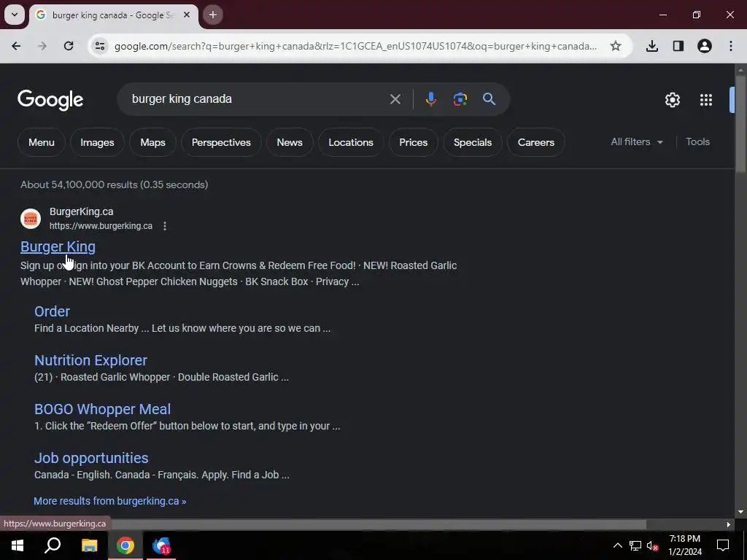This screenshot has width=747, height=560.
Task: Open the taskbar clock and date
Action: coord(684,545)
